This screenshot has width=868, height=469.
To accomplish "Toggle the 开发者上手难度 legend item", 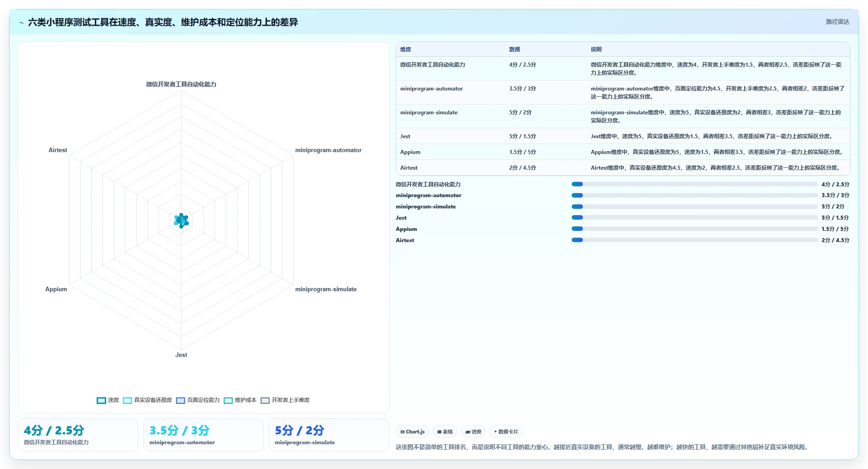I will 285,400.
